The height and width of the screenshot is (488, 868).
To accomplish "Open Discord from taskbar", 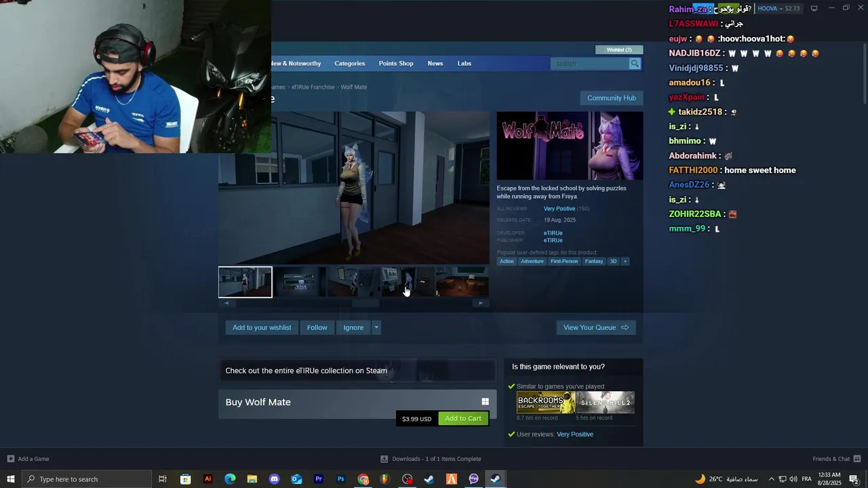I will [274, 479].
